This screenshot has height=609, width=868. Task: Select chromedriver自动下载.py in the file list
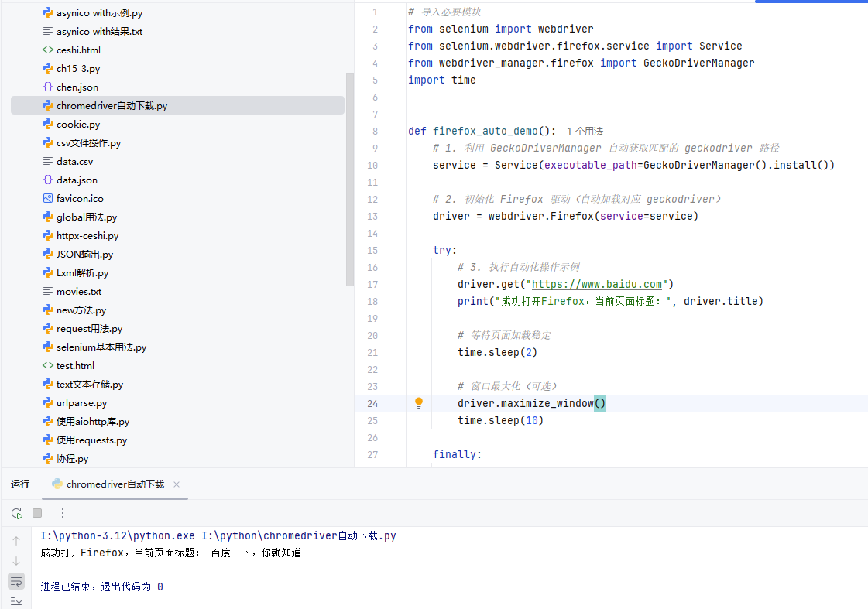(x=177, y=106)
